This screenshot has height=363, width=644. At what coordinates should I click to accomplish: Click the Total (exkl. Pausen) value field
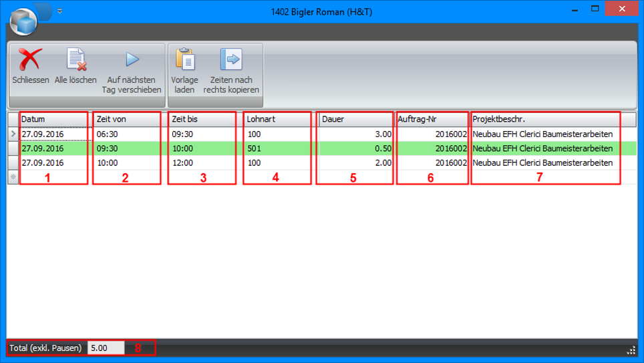coord(106,348)
